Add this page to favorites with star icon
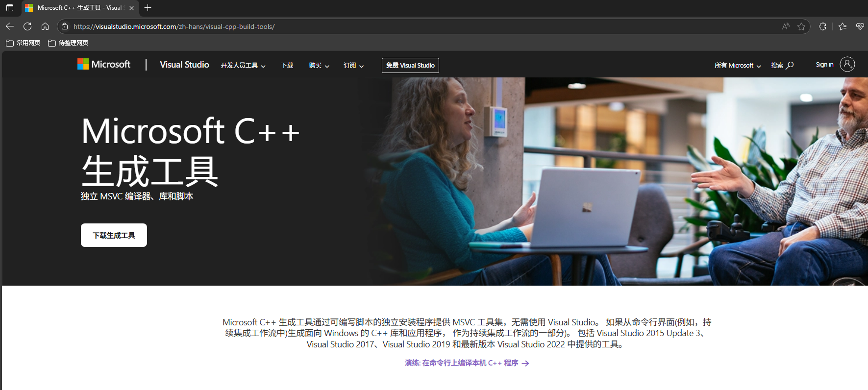 [x=801, y=26]
